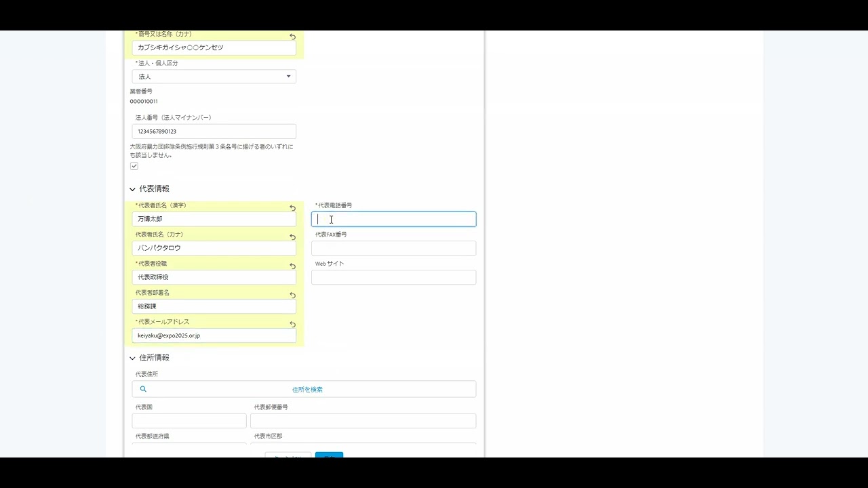Viewport: 868px width, 488px height.
Task: Click the field containing バンパクタロウ
Action: click(214, 248)
